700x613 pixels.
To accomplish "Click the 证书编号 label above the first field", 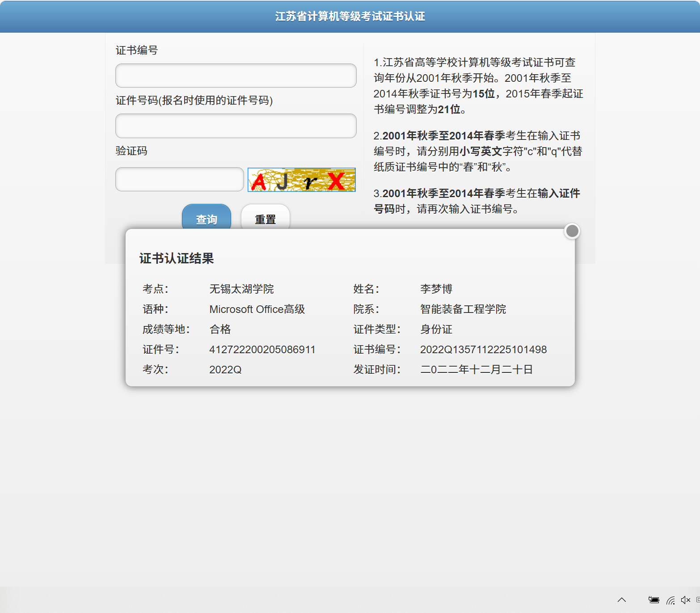I will 137,50.
